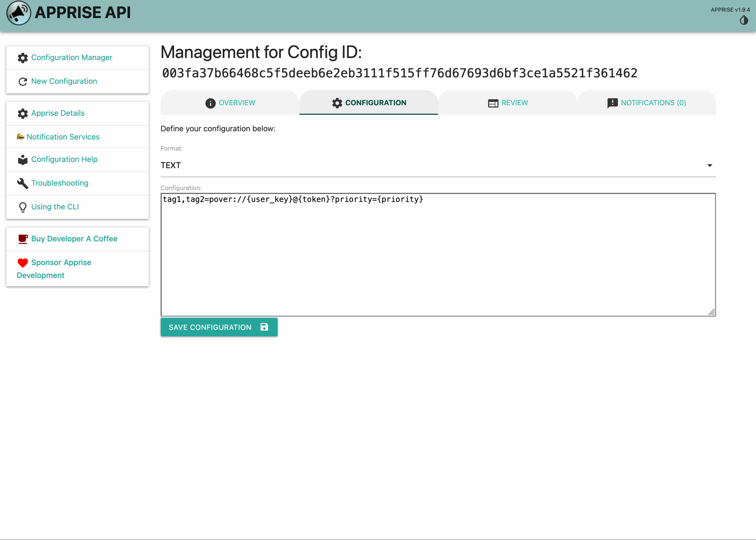Open the Configuration Help link

(64, 159)
